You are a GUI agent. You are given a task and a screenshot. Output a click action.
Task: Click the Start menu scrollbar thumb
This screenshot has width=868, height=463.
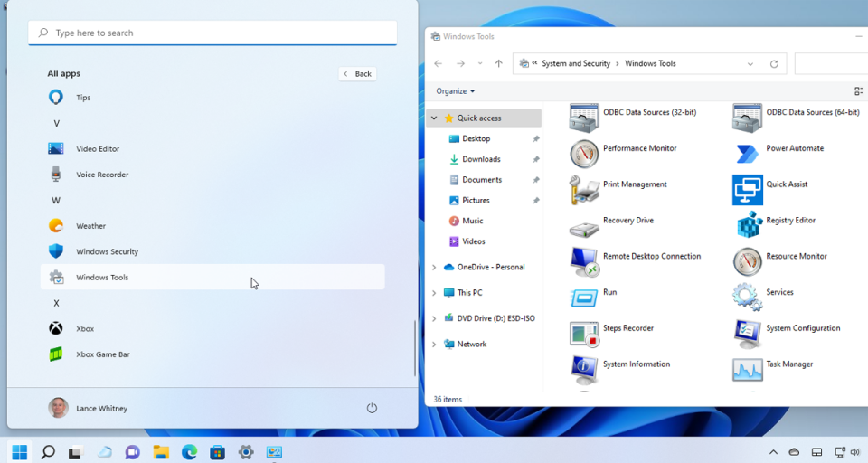tap(415, 348)
